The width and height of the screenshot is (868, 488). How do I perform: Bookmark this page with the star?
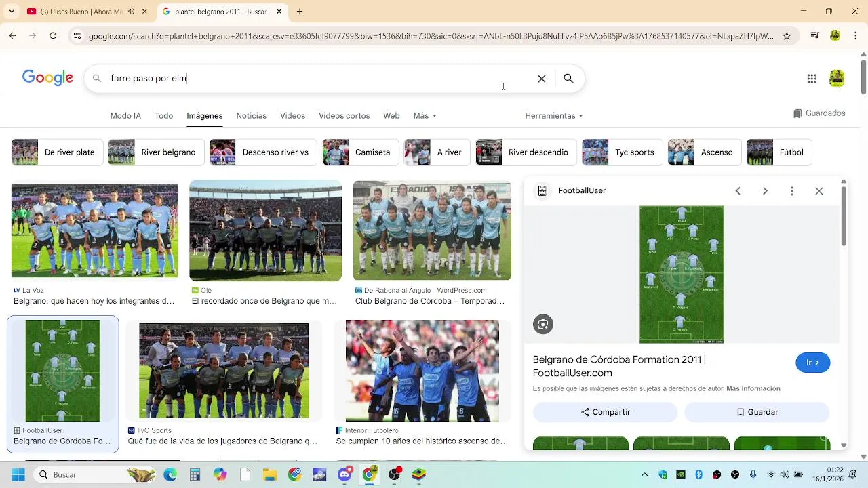pyautogui.click(x=787, y=36)
